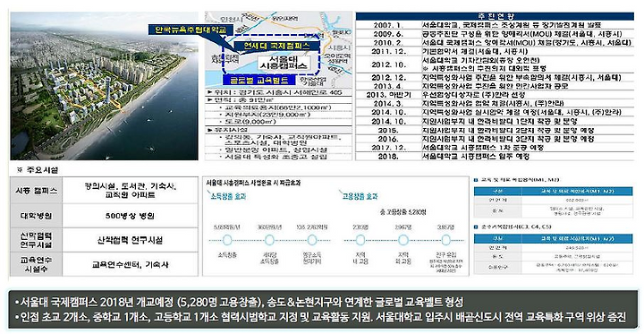Screen dimensions: 644x334
Task: Click the '교육연수 시설수' row label
Action: click(37, 264)
